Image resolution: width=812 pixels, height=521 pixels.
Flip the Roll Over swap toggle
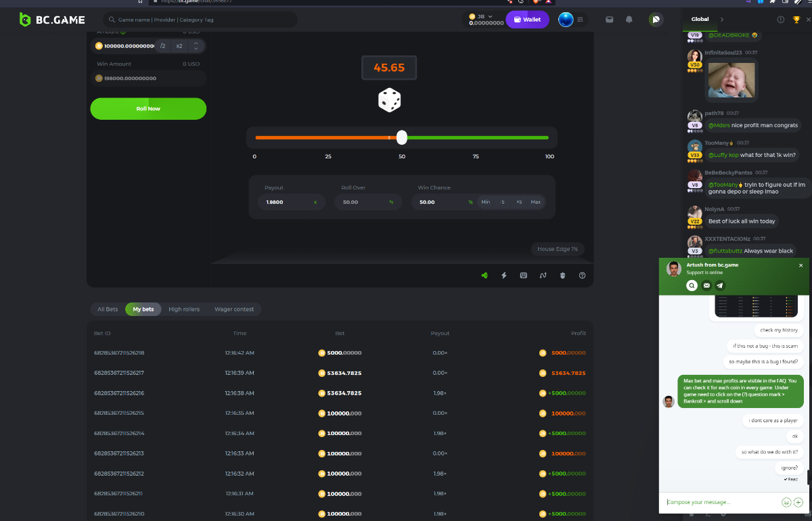pyautogui.click(x=391, y=202)
